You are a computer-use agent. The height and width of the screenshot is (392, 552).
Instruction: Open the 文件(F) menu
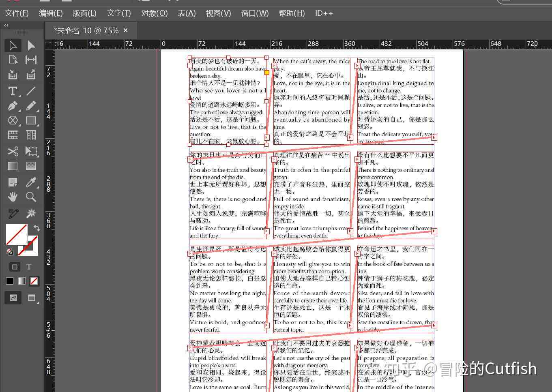click(x=17, y=13)
